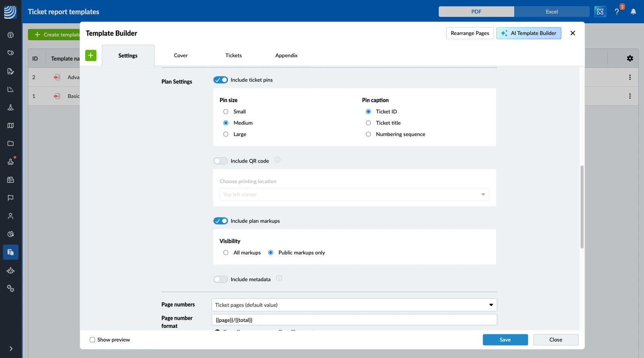Click info icon next to Include QR code
Image resolution: width=644 pixels, height=358 pixels.
[x=277, y=160]
